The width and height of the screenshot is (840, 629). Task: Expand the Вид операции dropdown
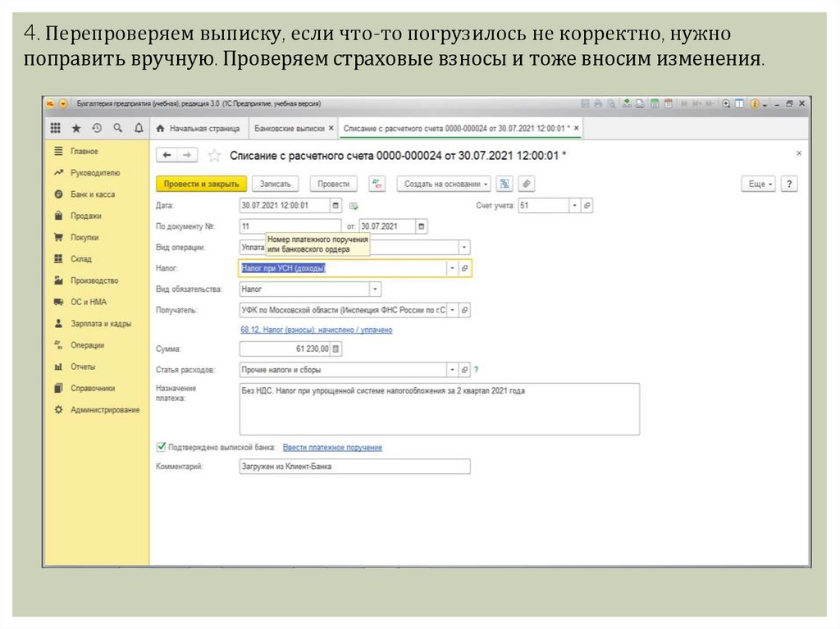[464, 247]
